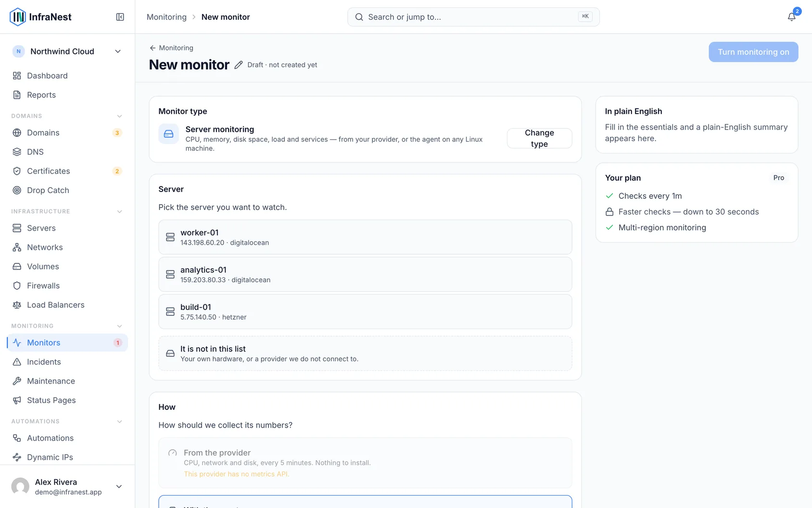Collapse the Infrastructure sidebar section
This screenshot has width=812, height=508.
[x=120, y=211]
